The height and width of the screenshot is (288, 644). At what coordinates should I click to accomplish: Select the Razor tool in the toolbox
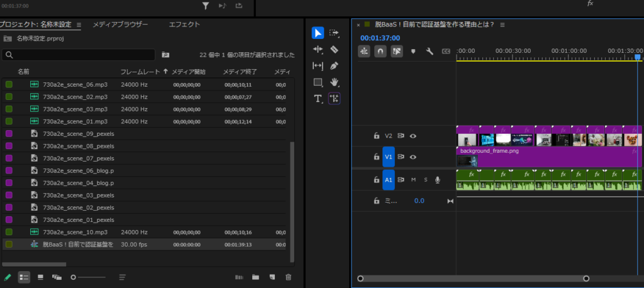335,49
